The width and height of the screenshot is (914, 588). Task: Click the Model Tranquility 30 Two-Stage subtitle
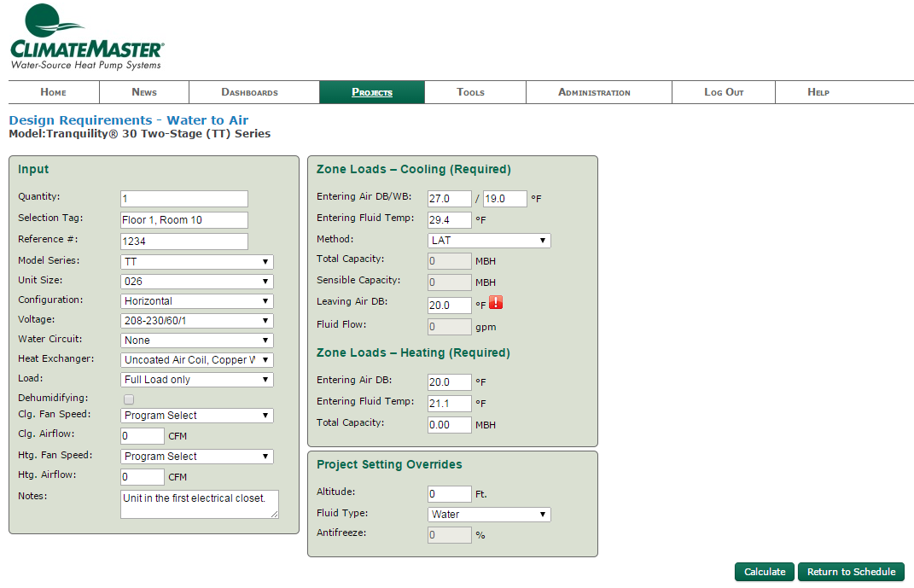[x=140, y=133]
